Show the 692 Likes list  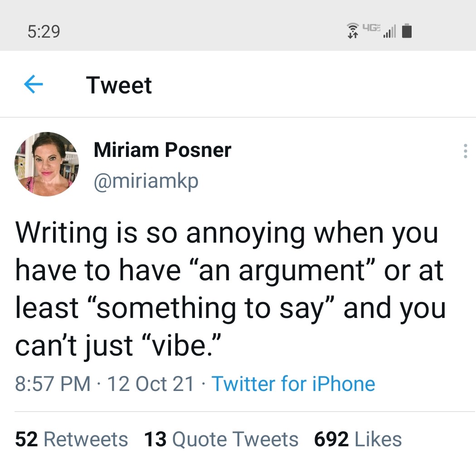pos(358,439)
